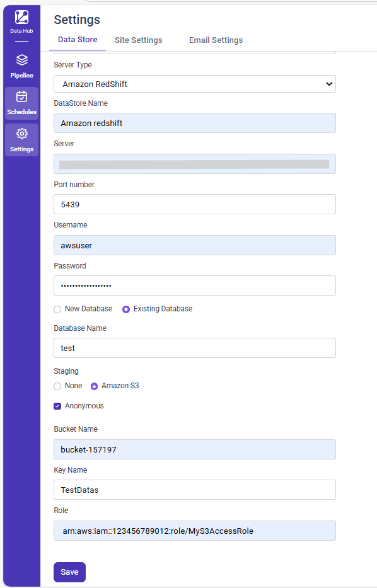Image resolution: width=377 pixels, height=588 pixels.
Task: Click the Bucket Name field
Action: (x=195, y=449)
